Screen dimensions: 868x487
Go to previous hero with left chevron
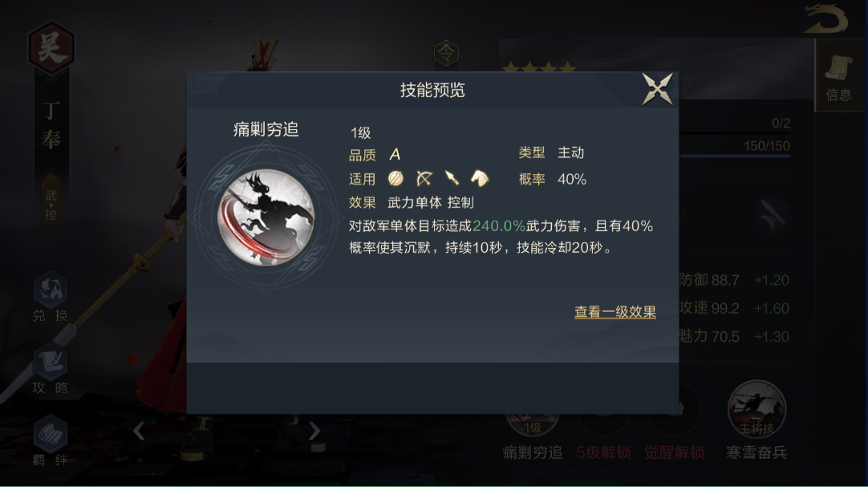(139, 431)
